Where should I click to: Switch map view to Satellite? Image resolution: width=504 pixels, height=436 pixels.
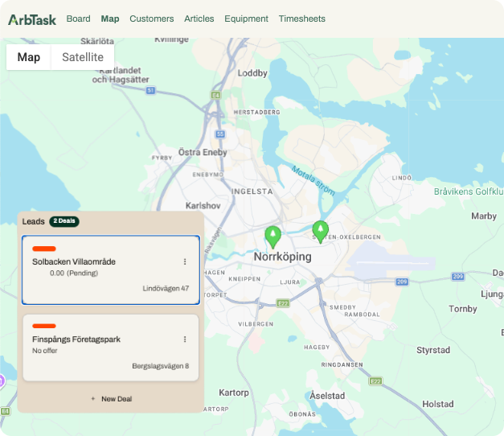(x=83, y=57)
